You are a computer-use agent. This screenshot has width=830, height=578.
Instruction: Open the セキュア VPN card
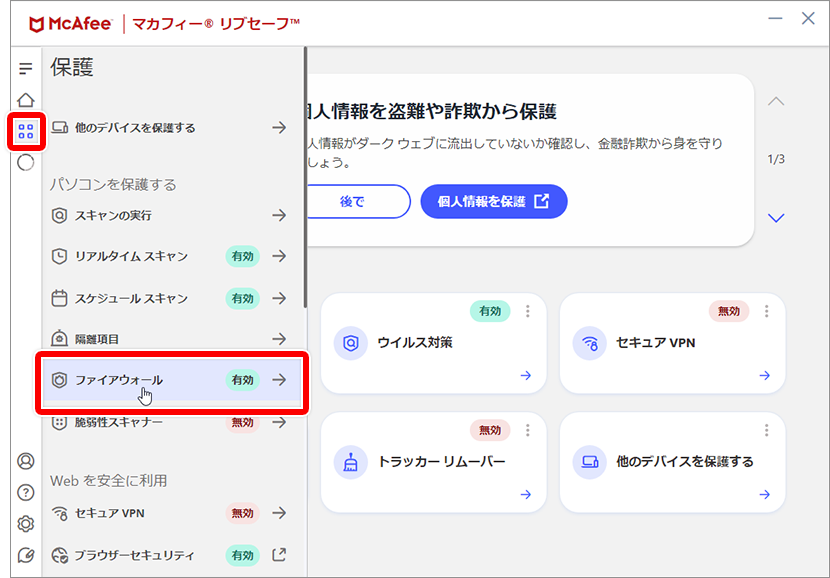[672, 343]
